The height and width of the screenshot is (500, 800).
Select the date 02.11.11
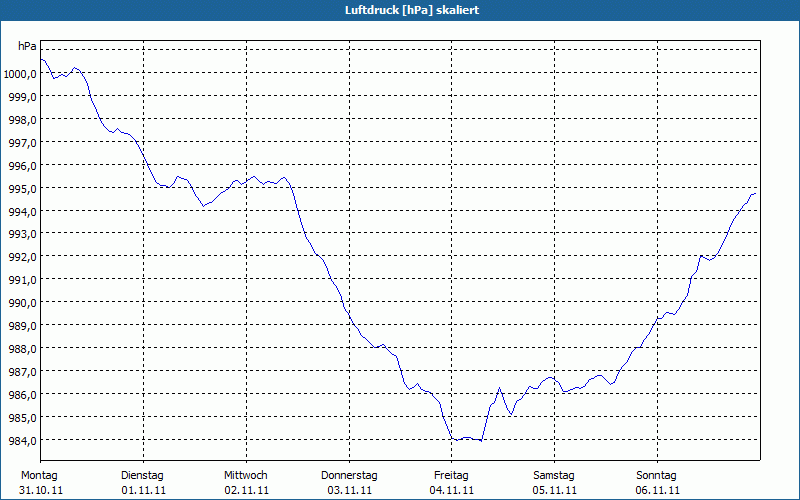pos(246,491)
